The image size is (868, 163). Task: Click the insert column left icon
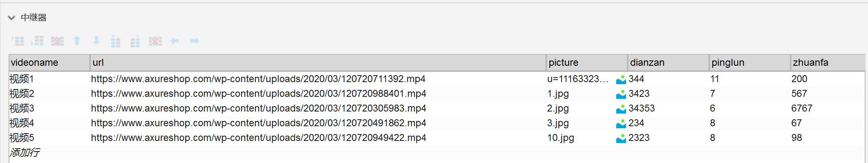point(116,41)
